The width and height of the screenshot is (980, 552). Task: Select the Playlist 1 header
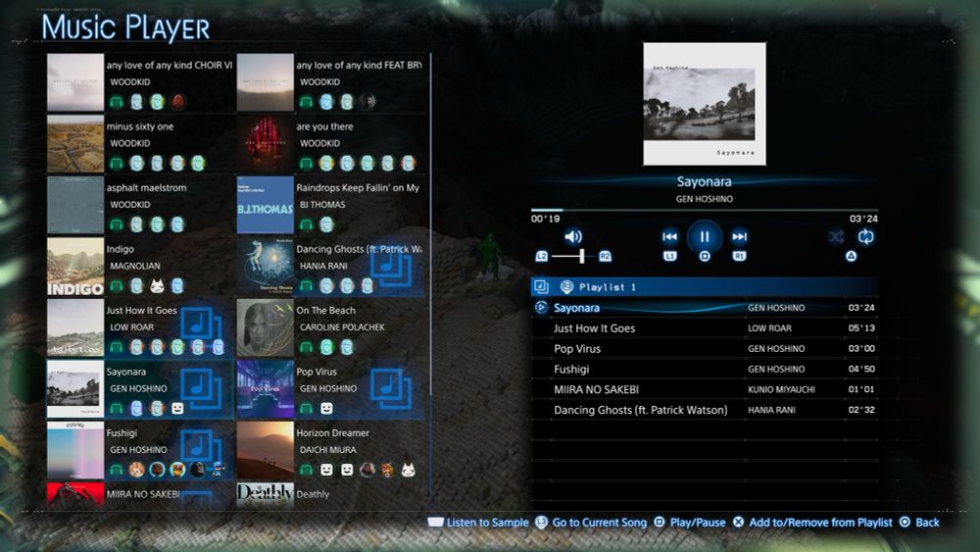[x=705, y=287]
